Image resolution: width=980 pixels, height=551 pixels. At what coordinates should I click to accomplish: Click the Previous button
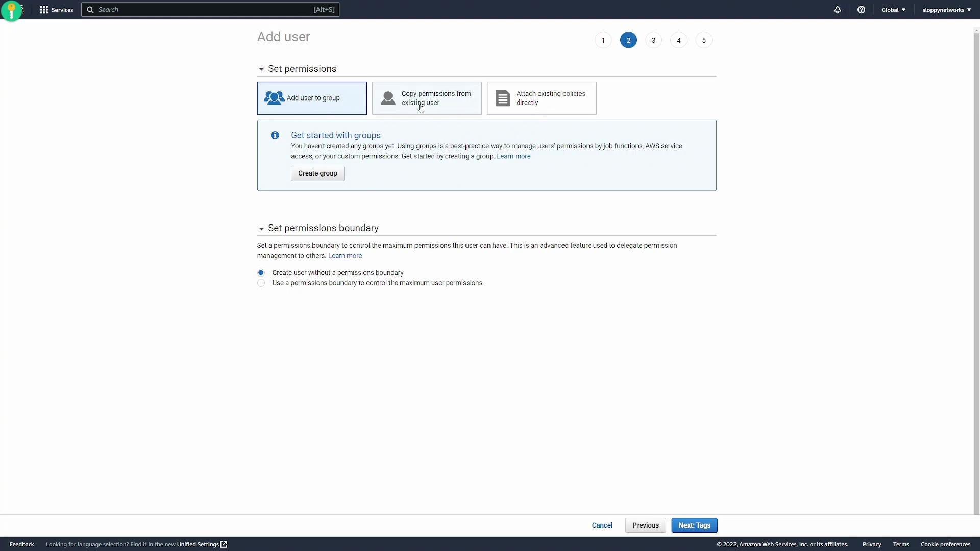[x=645, y=525]
